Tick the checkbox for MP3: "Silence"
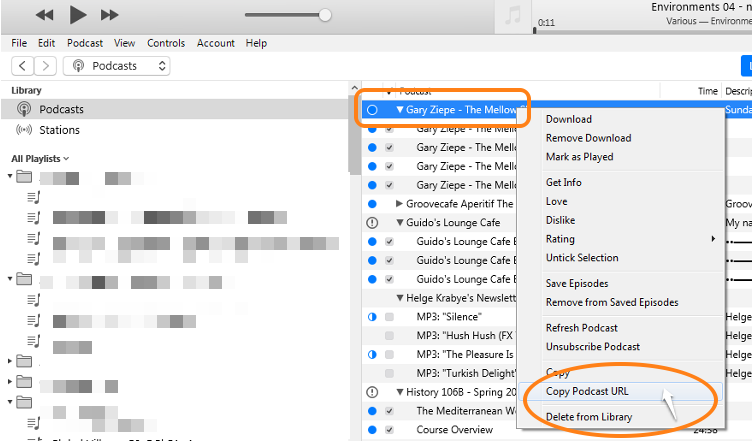The image size is (752, 441). tap(389, 317)
